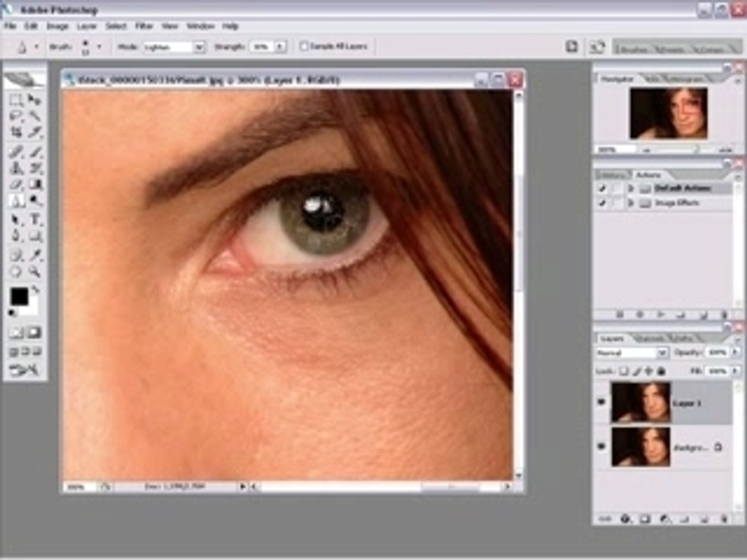The height and width of the screenshot is (560, 747).
Task: Toggle lock all for layer
Action: pyautogui.click(x=661, y=371)
